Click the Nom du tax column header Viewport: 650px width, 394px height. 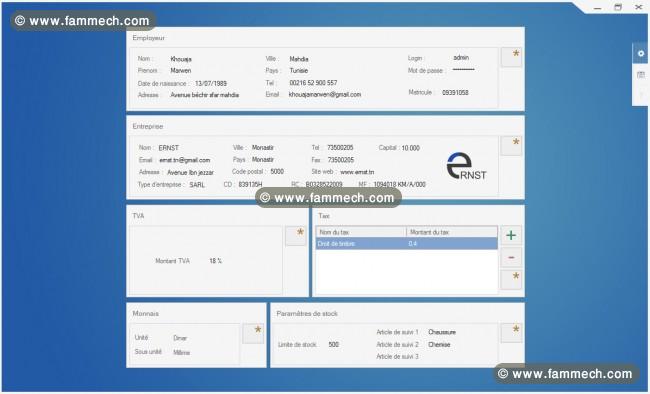coord(361,232)
